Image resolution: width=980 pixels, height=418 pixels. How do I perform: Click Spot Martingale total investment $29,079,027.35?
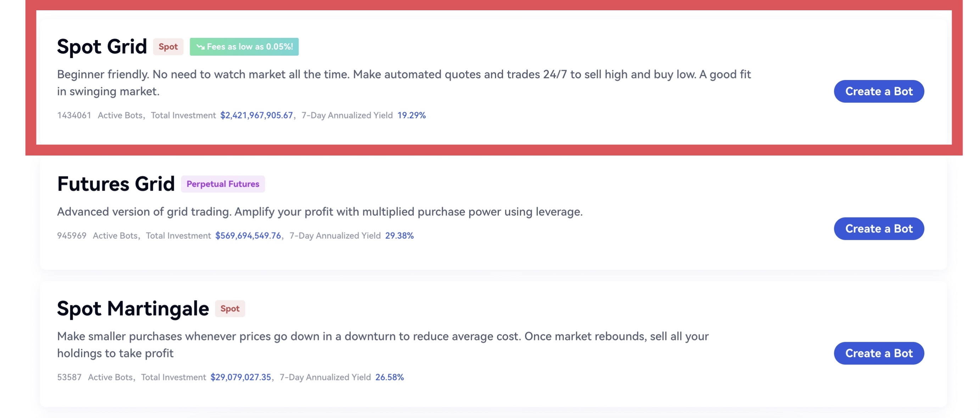click(240, 377)
